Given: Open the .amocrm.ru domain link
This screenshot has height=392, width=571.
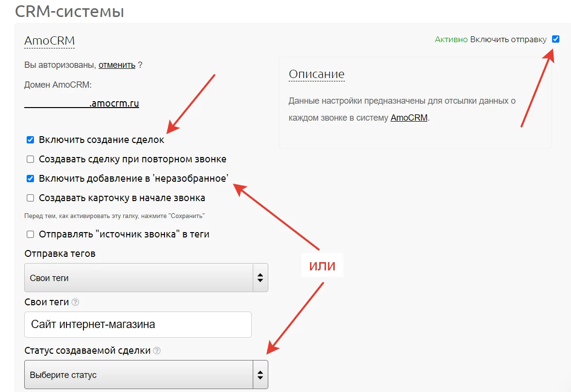Looking at the screenshot, I should click(82, 104).
